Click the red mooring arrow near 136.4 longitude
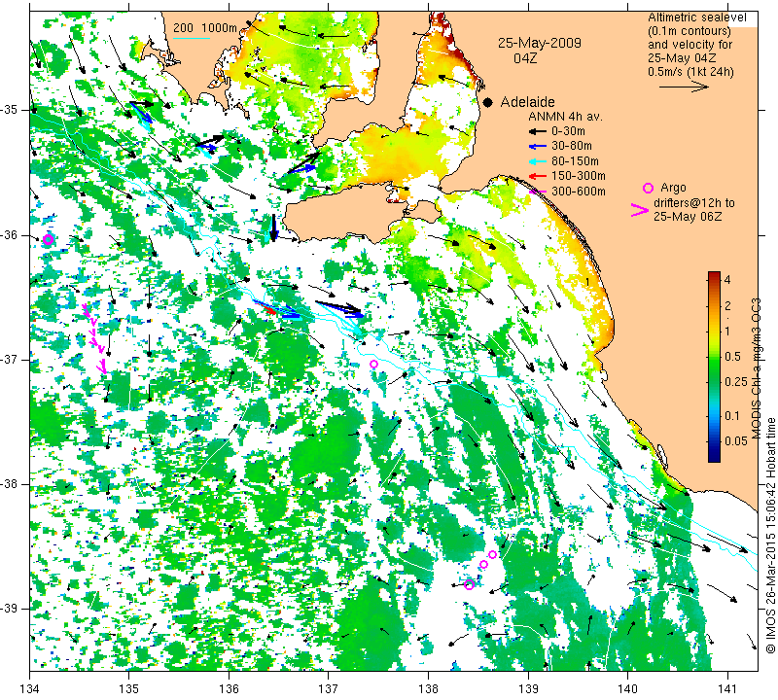778x700 pixels. pyautogui.click(x=268, y=309)
